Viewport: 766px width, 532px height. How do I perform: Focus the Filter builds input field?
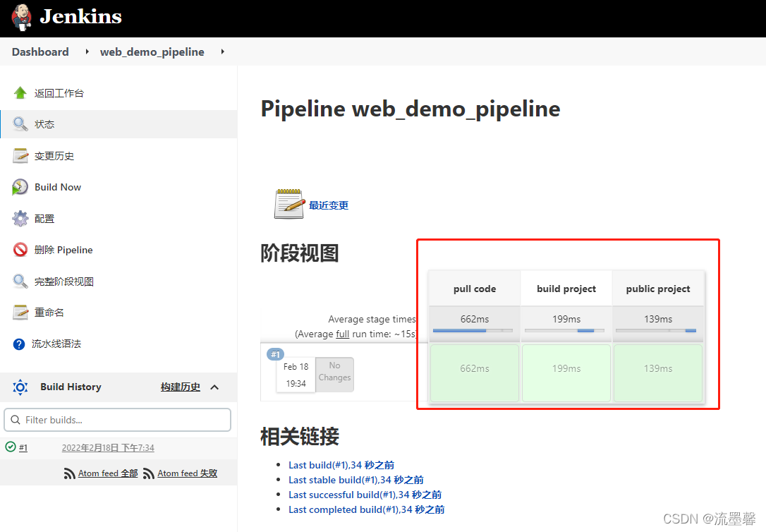pos(117,420)
